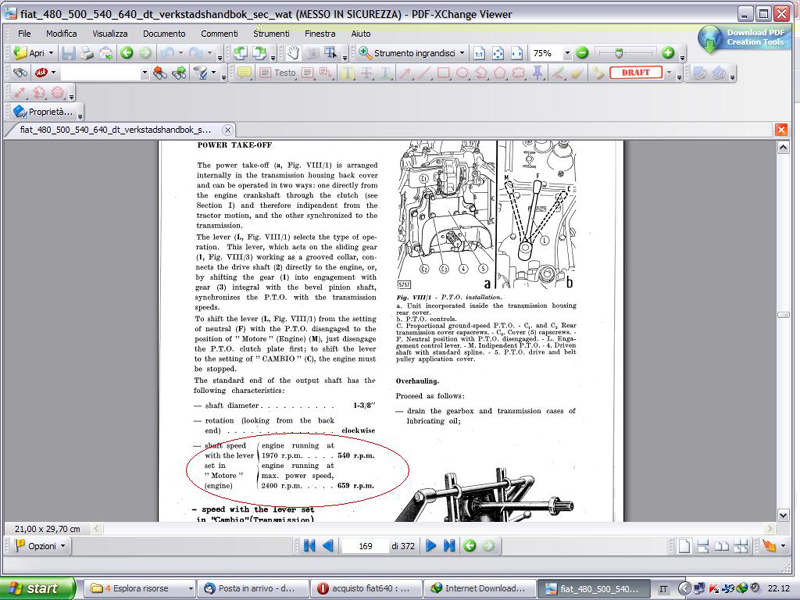Open the Documento menu

click(x=163, y=33)
